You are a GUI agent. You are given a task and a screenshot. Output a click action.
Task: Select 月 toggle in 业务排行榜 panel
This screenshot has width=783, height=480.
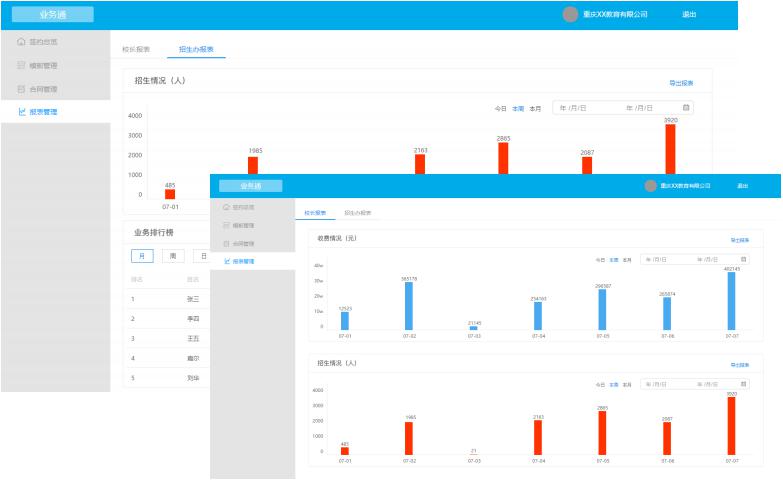click(x=142, y=256)
